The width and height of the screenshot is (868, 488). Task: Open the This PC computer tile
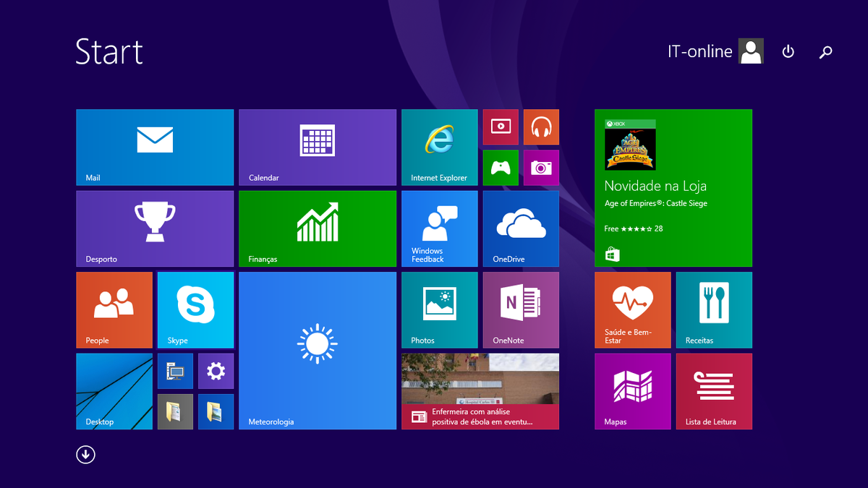pyautogui.click(x=175, y=372)
